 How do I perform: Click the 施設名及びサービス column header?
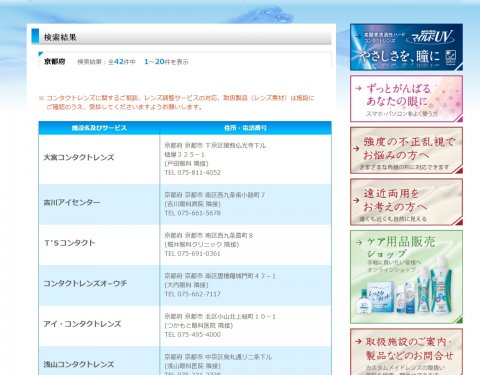coord(99,128)
